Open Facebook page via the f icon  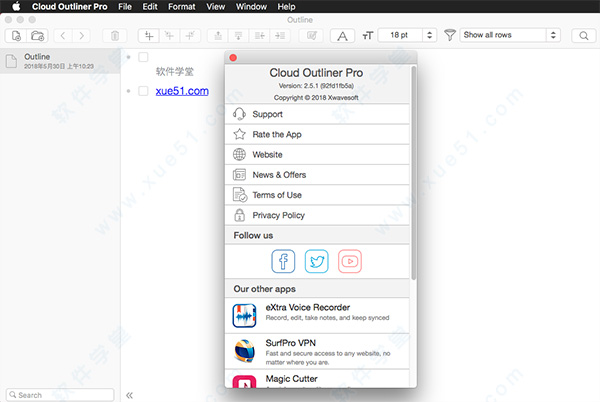[283, 261]
